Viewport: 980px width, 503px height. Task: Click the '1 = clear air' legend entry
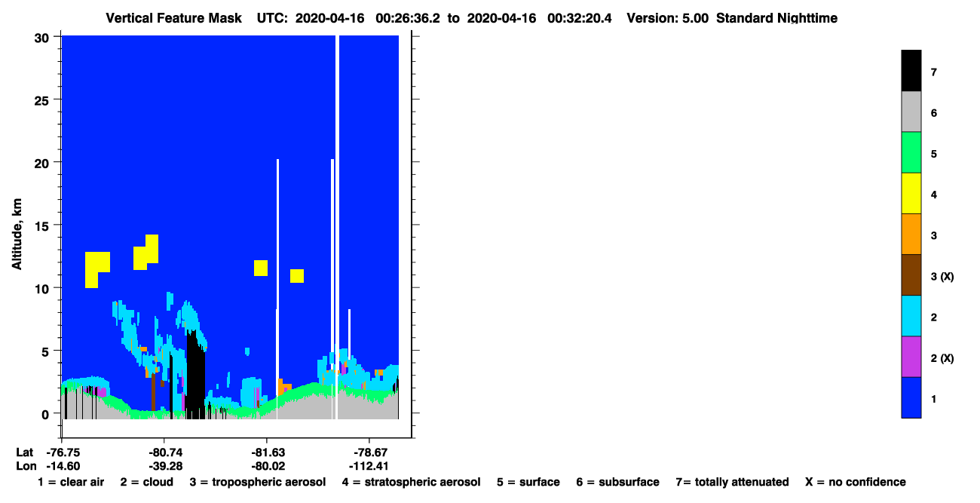coord(71,482)
